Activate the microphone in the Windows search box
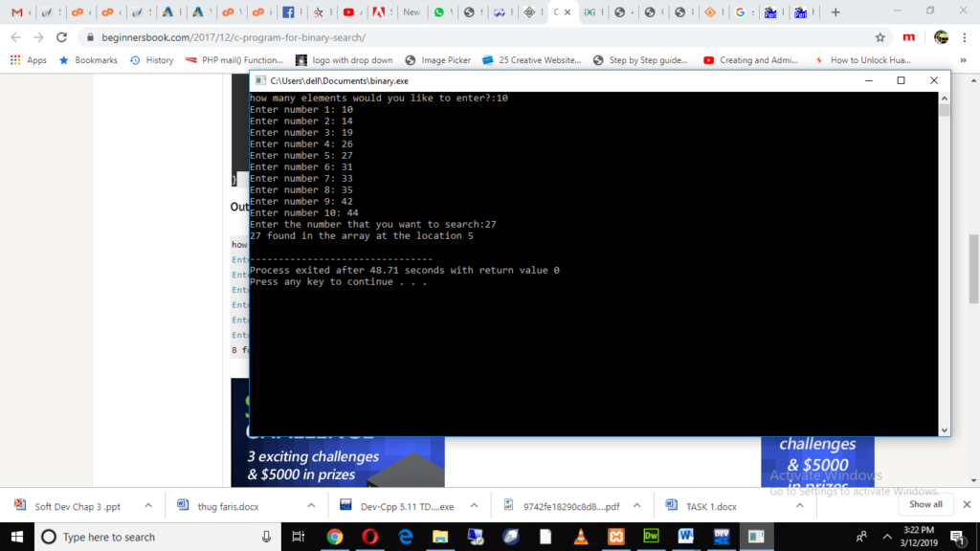The height and width of the screenshot is (551, 980). (266, 537)
